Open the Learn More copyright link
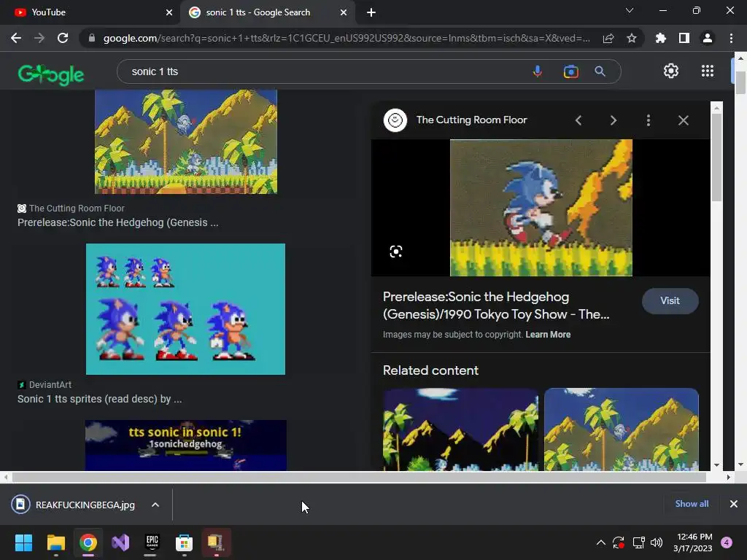Image resolution: width=747 pixels, height=560 pixels. coord(548,334)
